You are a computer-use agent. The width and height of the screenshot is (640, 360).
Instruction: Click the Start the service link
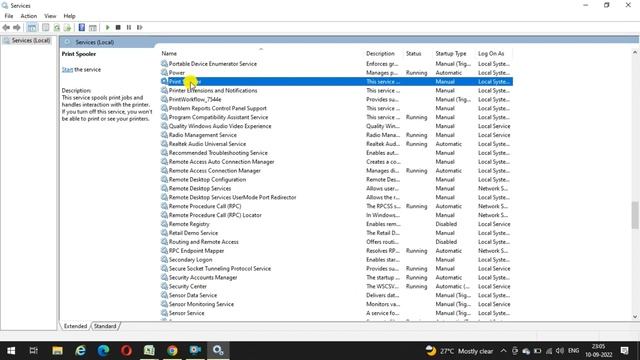67,69
